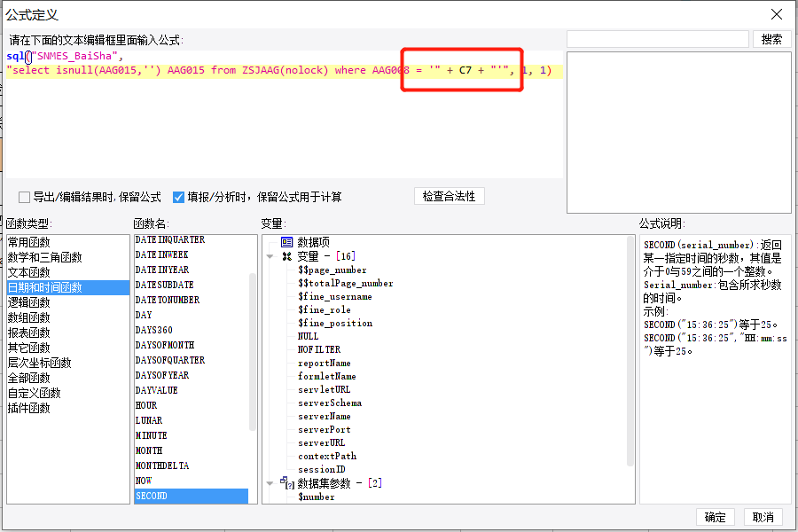Collapse the 数据集参数 - [2] tree node

click(x=270, y=483)
